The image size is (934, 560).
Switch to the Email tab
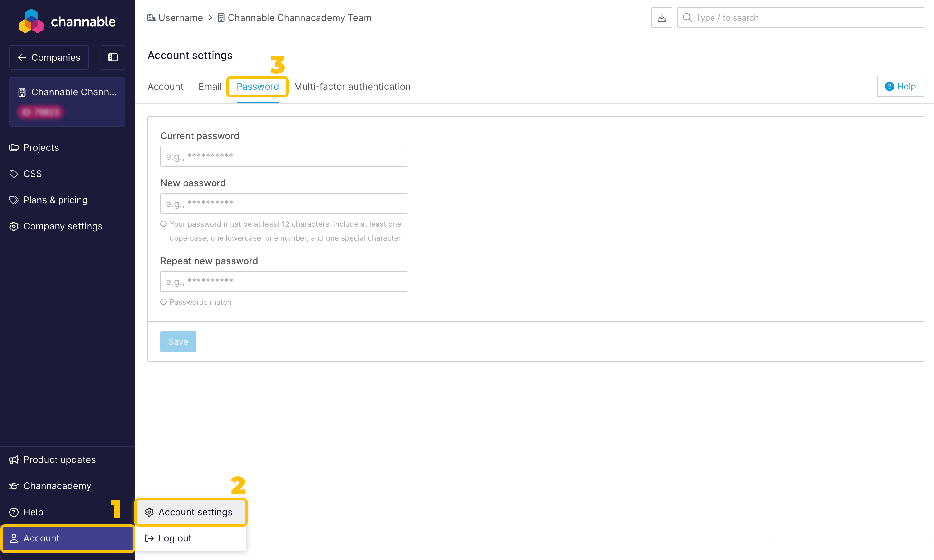click(209, 86)
